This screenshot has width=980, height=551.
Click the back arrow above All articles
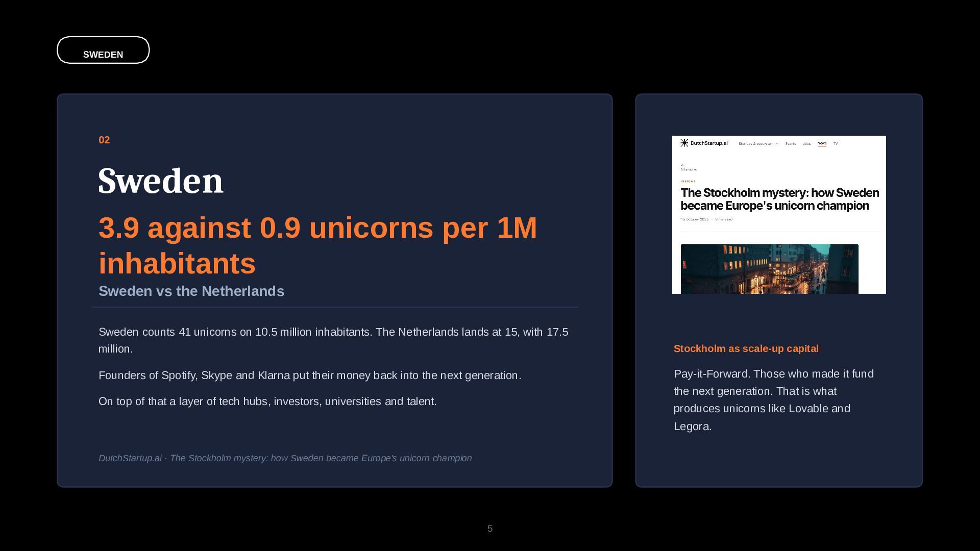[682, 165]
